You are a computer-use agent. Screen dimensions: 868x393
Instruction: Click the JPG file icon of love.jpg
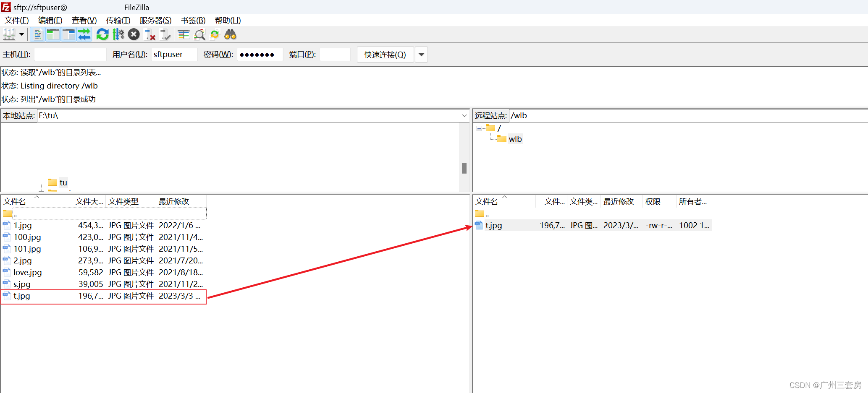(7, 272)
